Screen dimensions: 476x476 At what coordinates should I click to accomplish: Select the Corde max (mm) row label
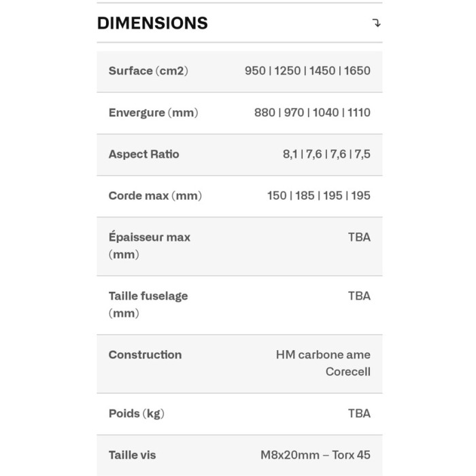pyautogui.click(x=155, y=196)
